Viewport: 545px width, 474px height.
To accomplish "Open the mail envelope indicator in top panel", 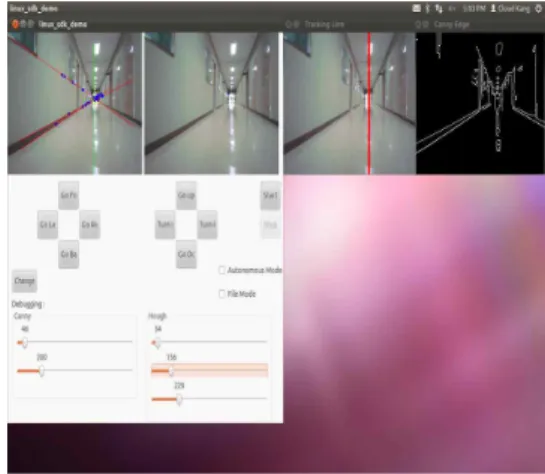I will (416, 8).
